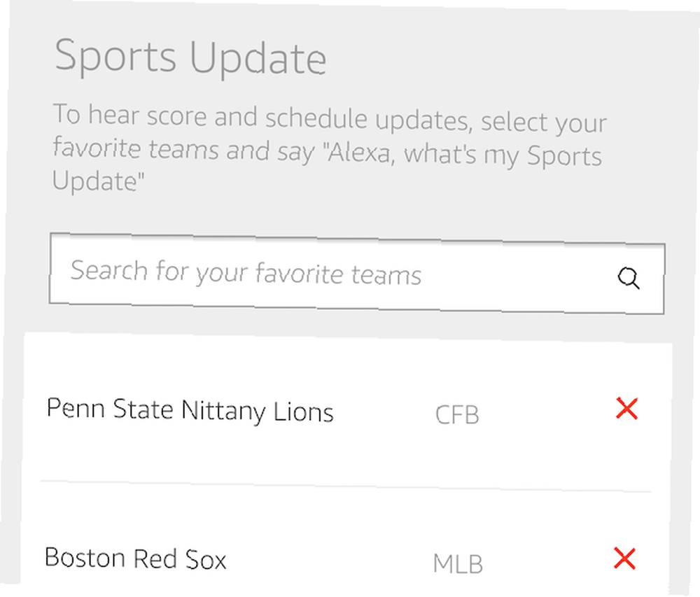Remove Penn State Nittany Lions with red X
Viewport: 700px width, 597px height.
click(x=626, y=408)
